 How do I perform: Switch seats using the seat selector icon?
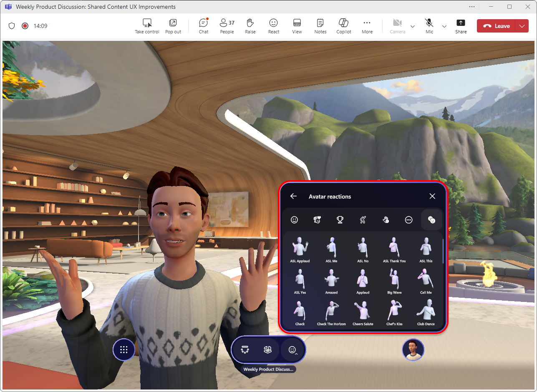pyautogui.click(x=245, y=349)
